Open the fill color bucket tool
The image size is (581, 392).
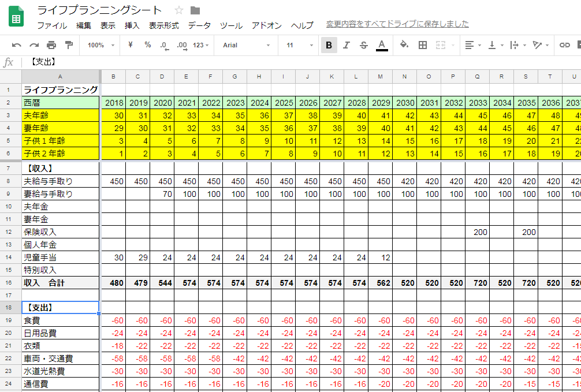pyautogui.click(x=404, y=45)
